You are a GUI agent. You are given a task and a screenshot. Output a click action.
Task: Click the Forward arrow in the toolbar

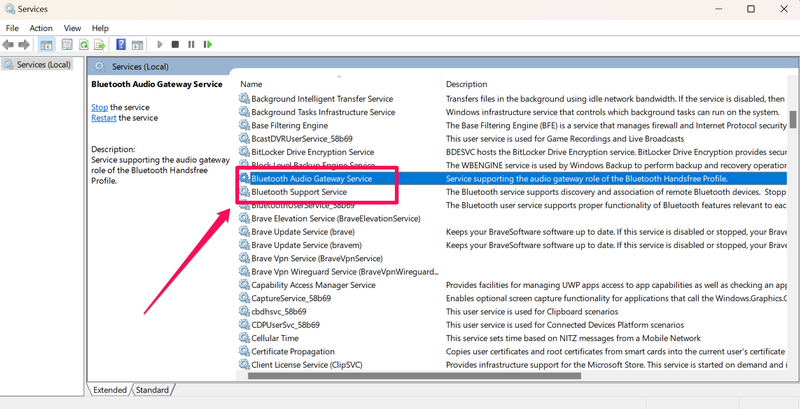(x=24, y=44)
